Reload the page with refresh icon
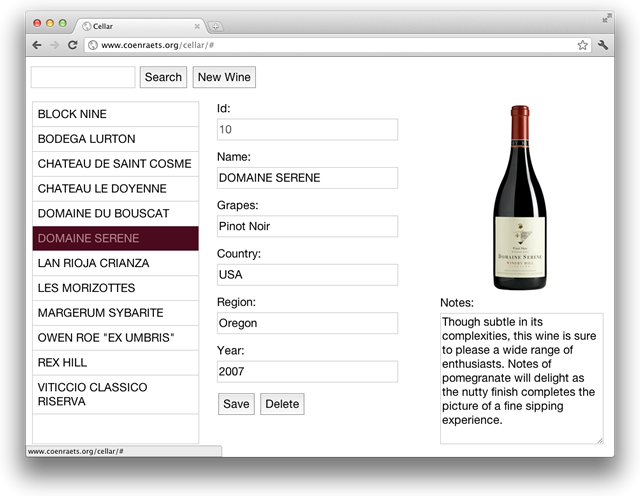The height and width of the screenshot is (496, 640). click(x=73, y=45)
